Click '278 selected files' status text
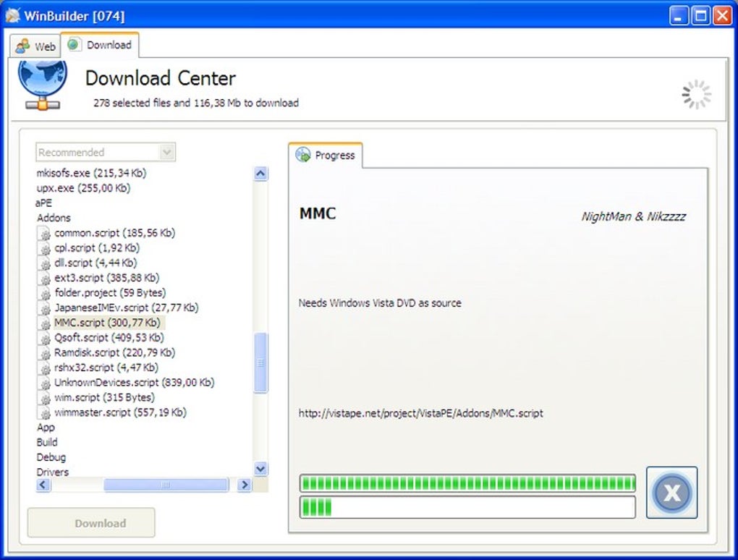The height and width of the screenshot is (560, 738). point(196,103)
